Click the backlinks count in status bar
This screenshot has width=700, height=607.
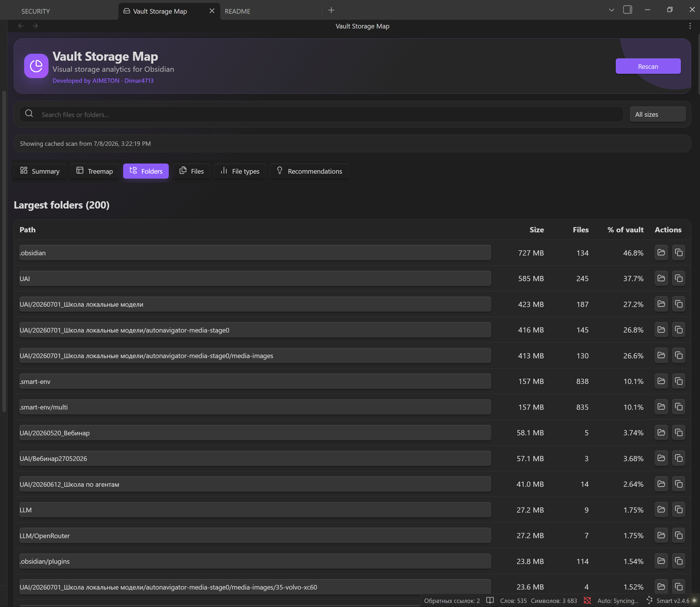pyautogui.click(x=452, y=601)
